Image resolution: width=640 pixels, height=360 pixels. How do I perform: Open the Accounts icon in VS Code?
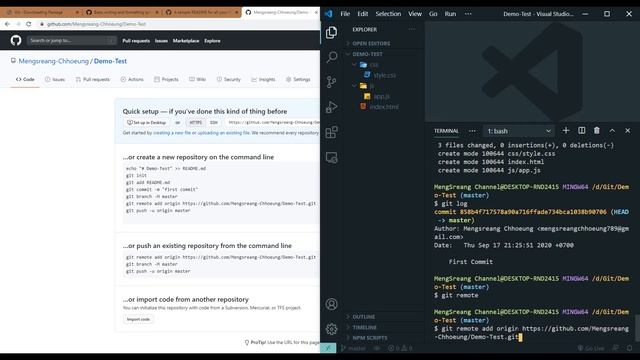pos(331,304)
